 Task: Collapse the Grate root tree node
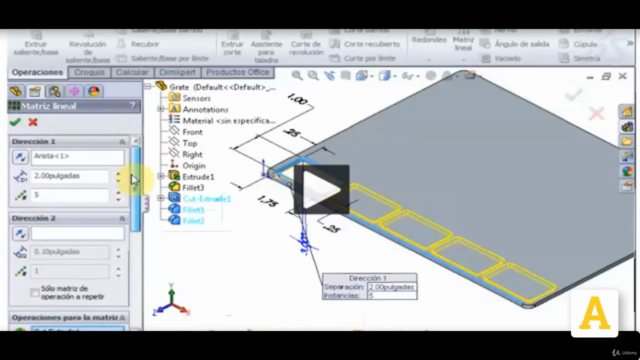pyautogui.click(x=148, y=87)
